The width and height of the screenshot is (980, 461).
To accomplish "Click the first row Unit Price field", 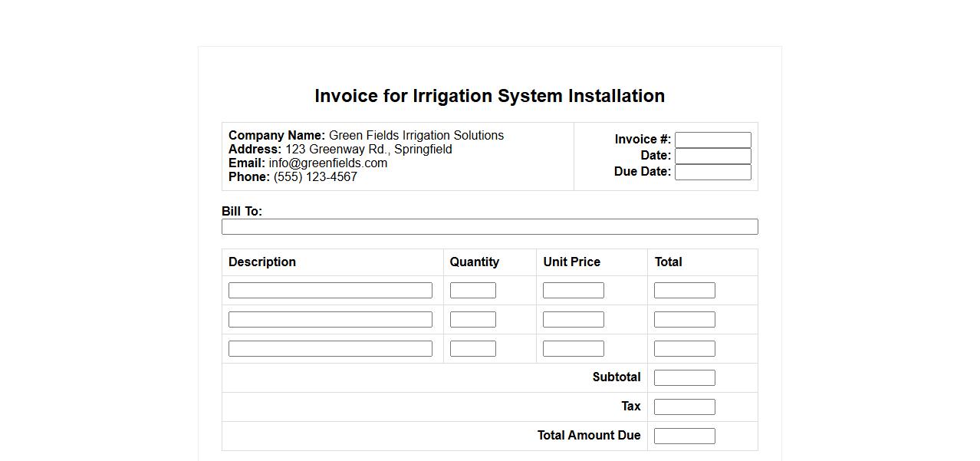I will [573, 290].
